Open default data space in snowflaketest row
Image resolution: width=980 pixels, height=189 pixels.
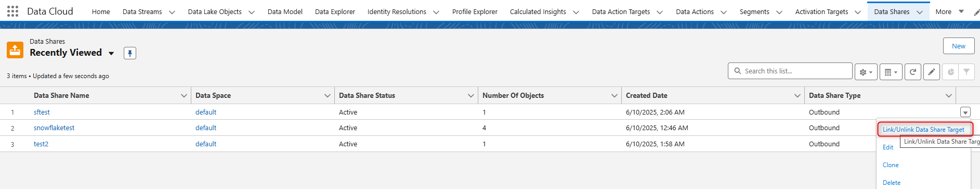point(206,128)
